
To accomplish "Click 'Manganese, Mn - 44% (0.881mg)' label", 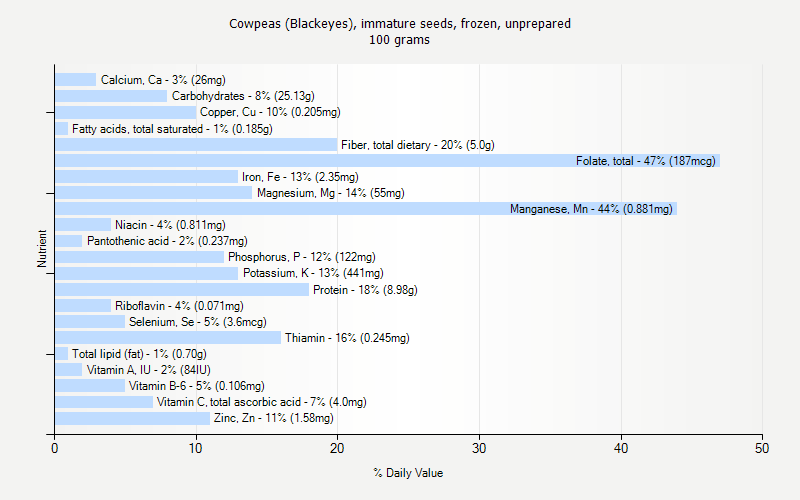I will 591,209.
